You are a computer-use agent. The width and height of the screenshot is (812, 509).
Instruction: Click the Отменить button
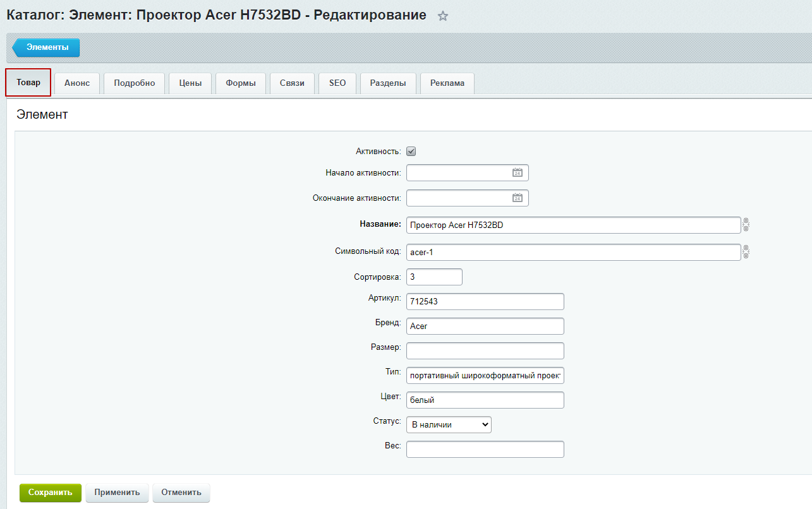point(181,493)
